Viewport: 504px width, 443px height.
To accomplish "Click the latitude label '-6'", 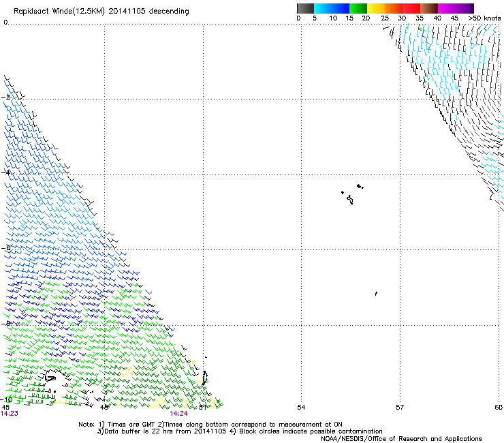I will (x=6, y=248).
